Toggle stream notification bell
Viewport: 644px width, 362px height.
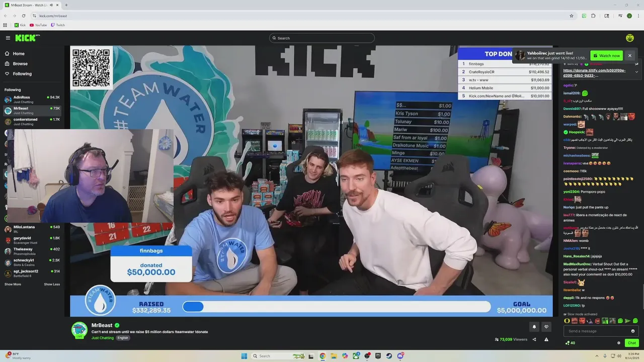(534, 327)
